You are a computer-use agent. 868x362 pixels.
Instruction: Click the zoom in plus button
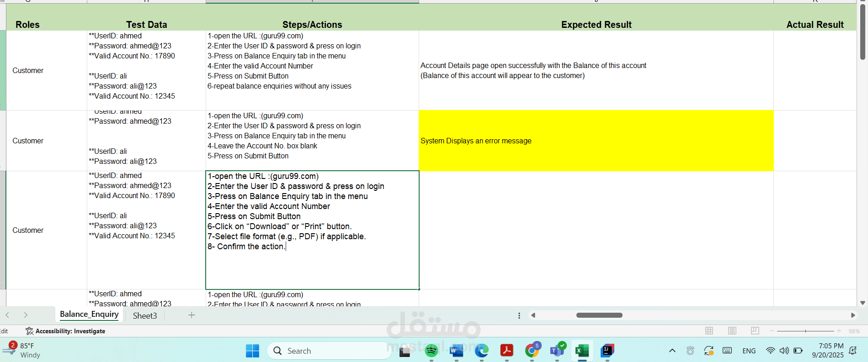point(839,331)
